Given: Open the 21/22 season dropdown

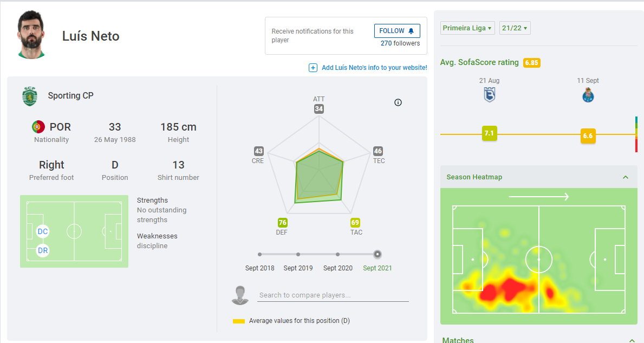Looking at the screenshot, I should click(515, 28).
